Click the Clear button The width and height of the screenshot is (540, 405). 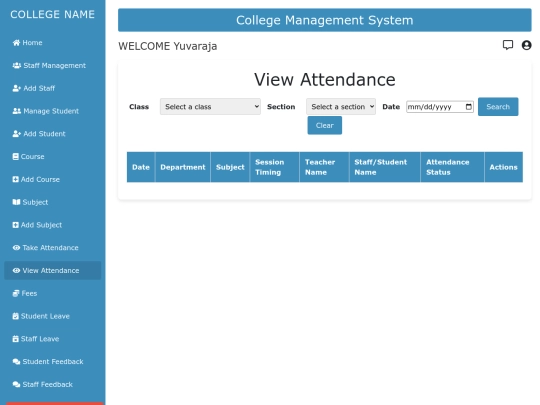pos(324,125)
